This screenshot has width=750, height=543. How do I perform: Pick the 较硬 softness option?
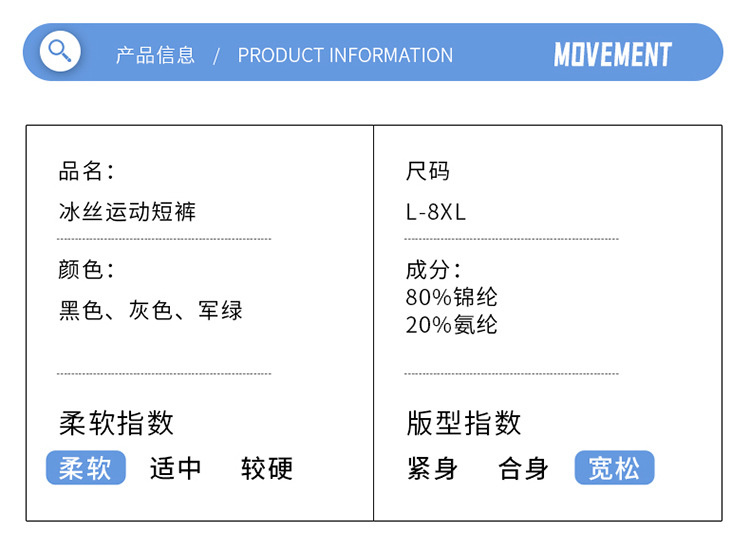tap(267, 468)
